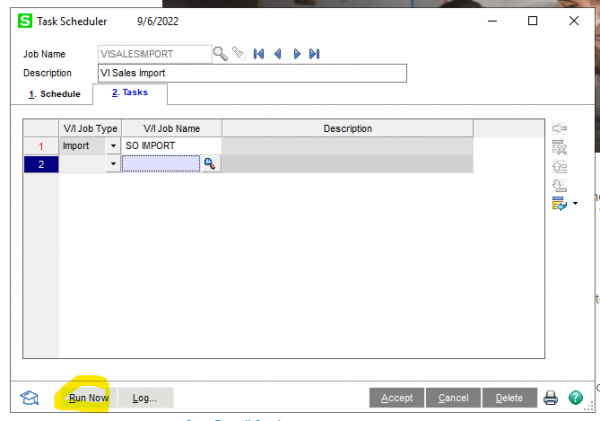Go to the next job record
Screen dimensions: 600x421
(x=297, y=54)
